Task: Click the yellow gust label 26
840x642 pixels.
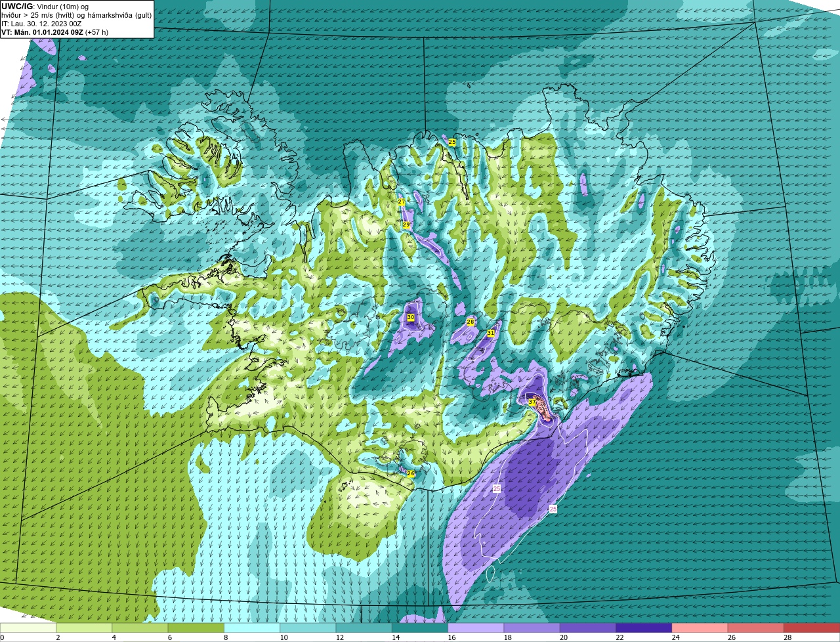Action: point(411,473)
